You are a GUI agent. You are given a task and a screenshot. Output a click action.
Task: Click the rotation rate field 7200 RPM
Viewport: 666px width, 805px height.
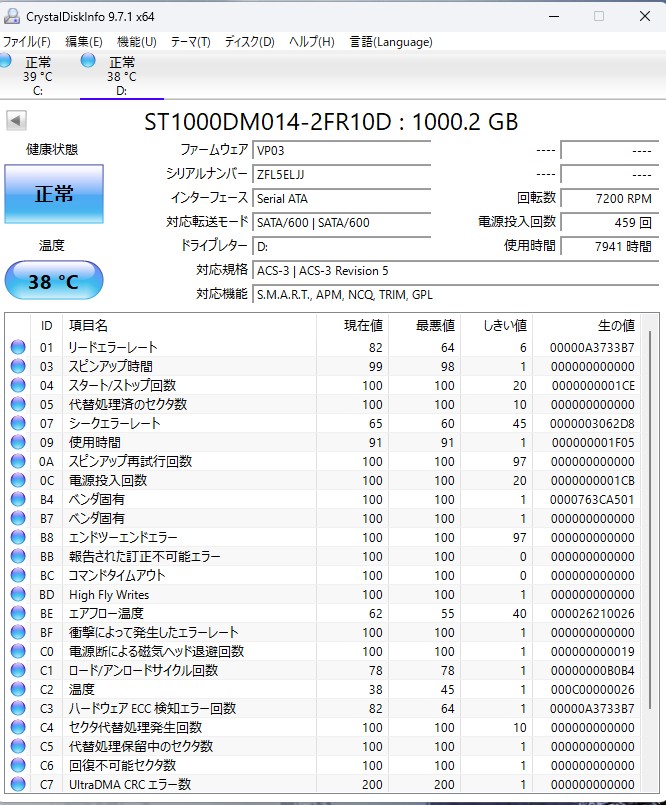click(x=609, y=199)
